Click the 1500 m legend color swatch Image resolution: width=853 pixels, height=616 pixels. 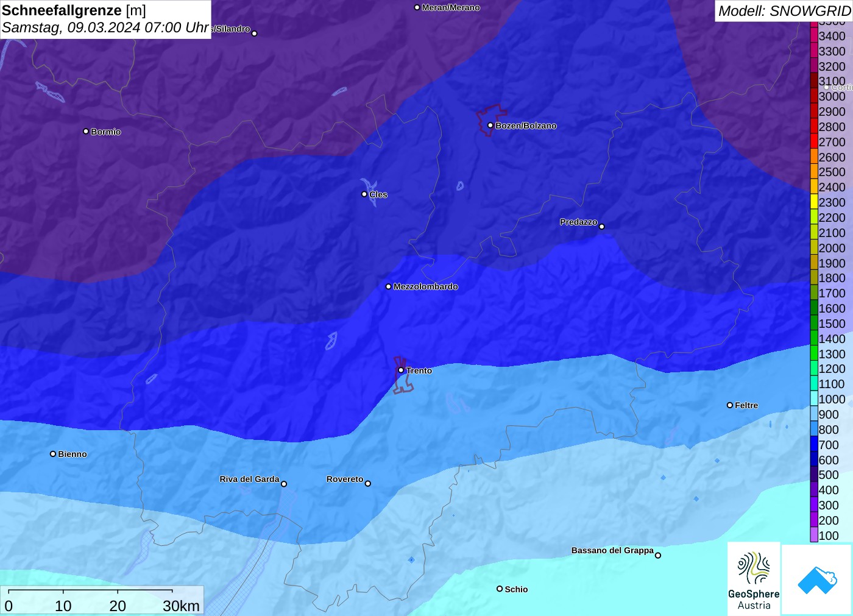[x=814, y=323]
